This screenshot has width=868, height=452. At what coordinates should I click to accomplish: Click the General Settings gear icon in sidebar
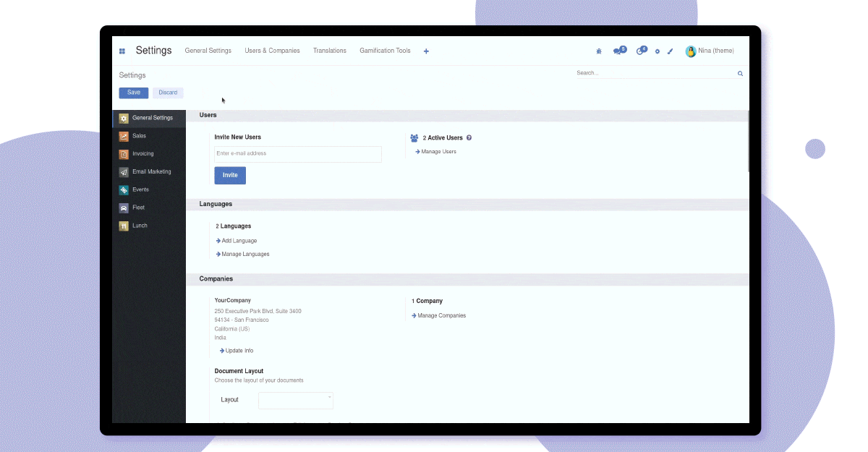[x=124, y=118]
